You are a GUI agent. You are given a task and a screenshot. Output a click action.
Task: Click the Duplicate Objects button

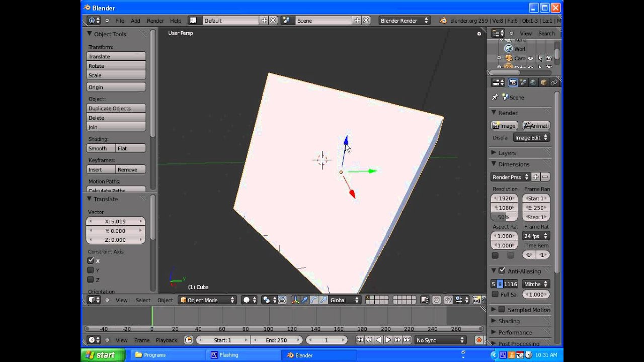tap(116, 108)
